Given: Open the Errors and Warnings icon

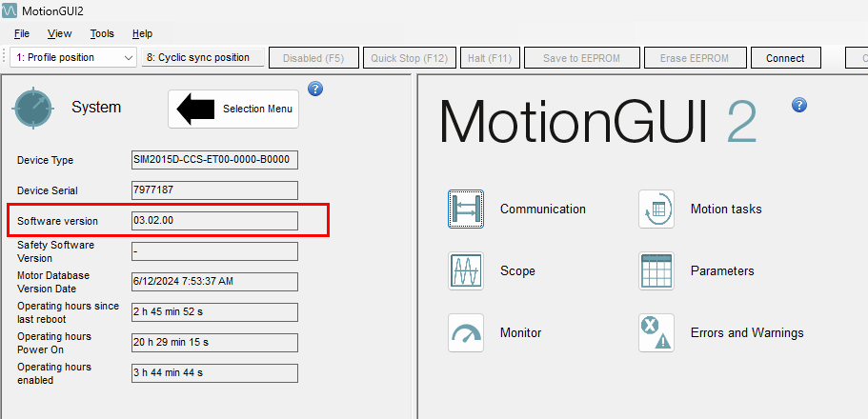Looking at the screenshot, I should [x=656, y=332].
